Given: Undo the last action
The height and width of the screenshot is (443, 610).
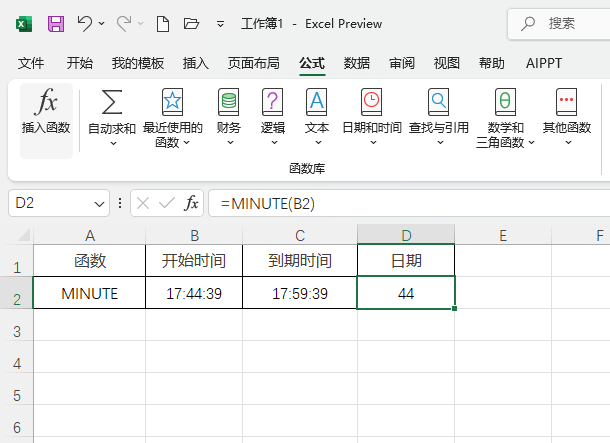Looking at the screenshot, I should click(x=84, y=24).
